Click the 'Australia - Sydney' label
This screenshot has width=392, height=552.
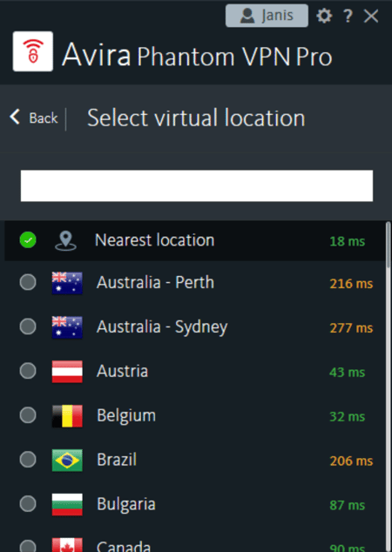pyautogui.click(x=162, y=327)
